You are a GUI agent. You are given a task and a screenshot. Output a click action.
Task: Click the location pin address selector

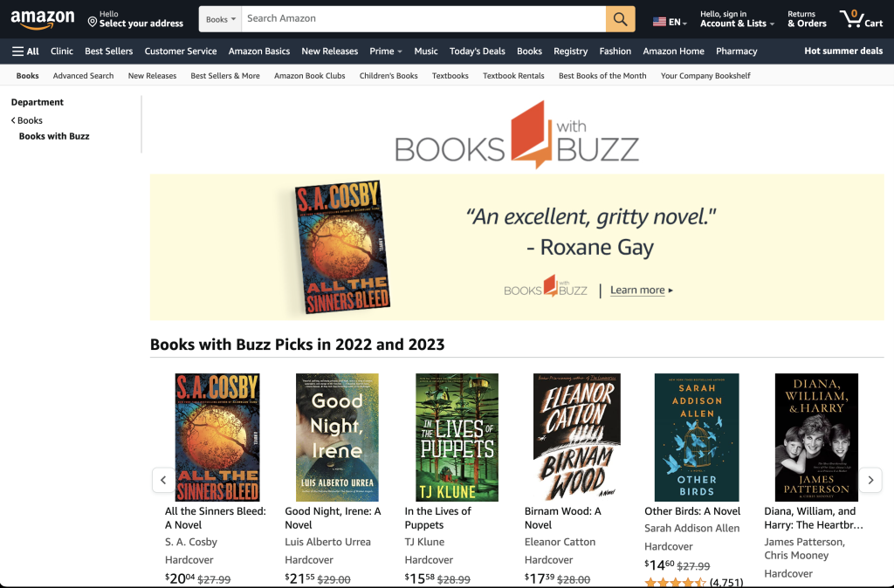point(135,19)
